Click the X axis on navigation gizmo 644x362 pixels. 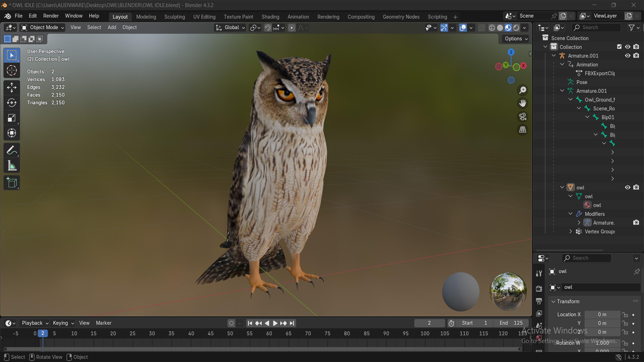(x=523, y=66)
